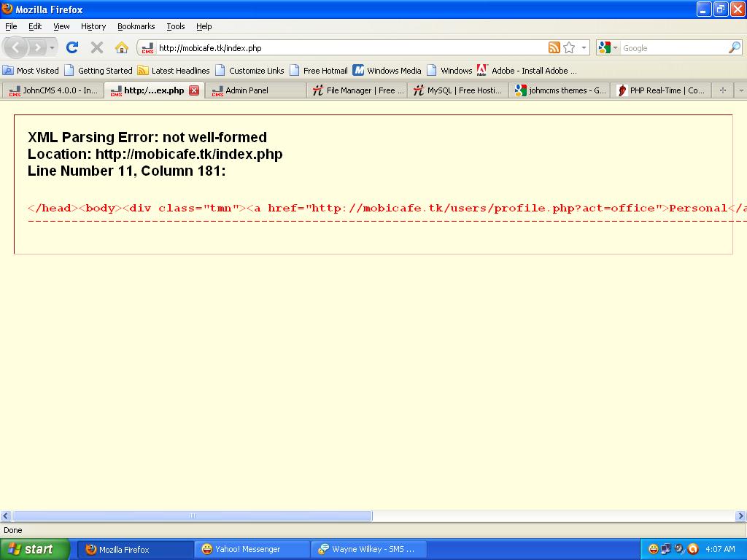Click the Reload page icon
The height and width of the screenshot is (560, 747).
(71, 47)
